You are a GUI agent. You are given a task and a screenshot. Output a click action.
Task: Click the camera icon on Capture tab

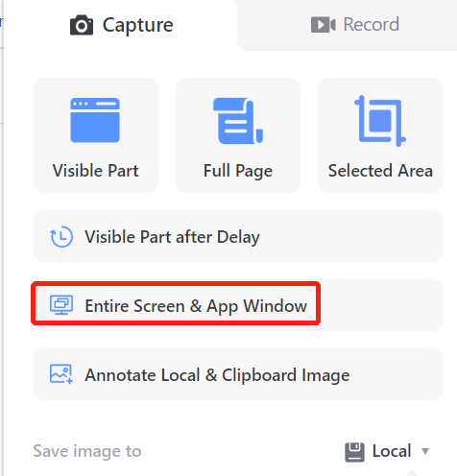[x=82, y=25]
